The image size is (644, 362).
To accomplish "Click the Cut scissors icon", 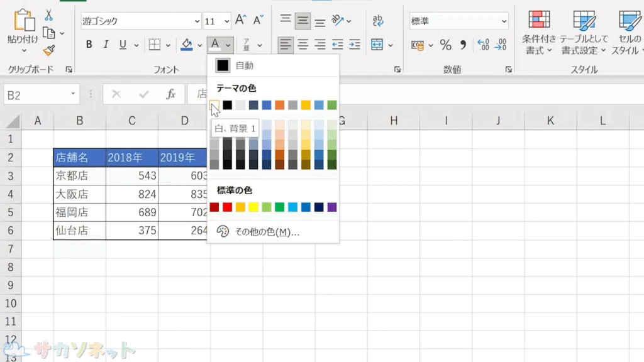I will click(49, 15).
